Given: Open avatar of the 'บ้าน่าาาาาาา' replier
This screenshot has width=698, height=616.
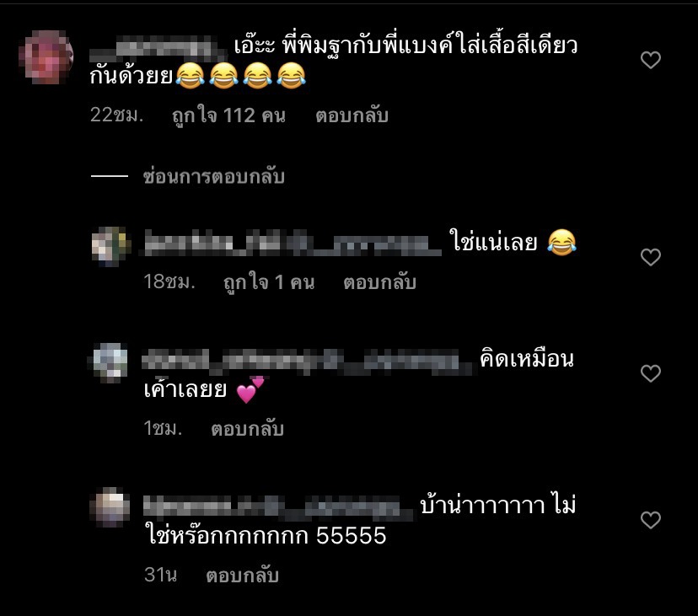Looking at the screenshot, I should 110,507.
